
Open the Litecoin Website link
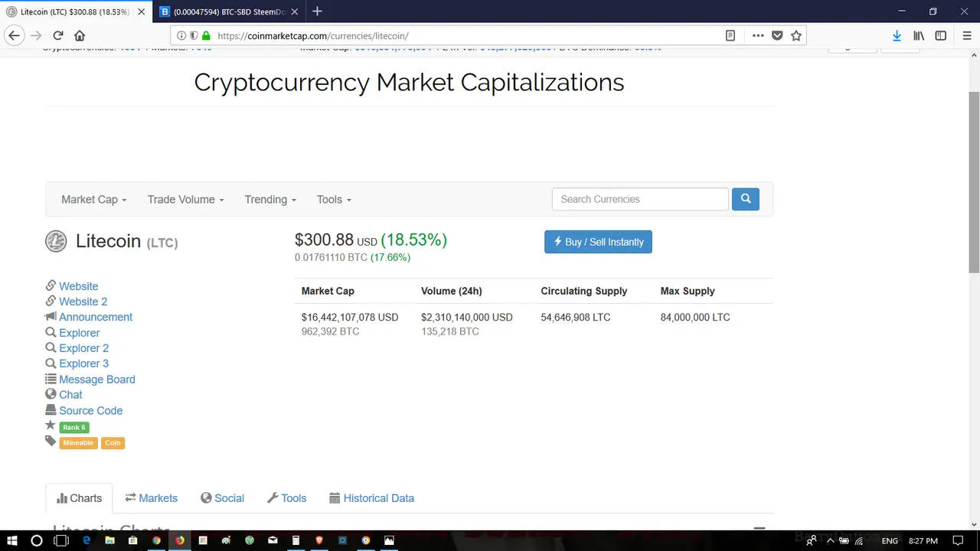pyautogui.click(x=78, y=286)
